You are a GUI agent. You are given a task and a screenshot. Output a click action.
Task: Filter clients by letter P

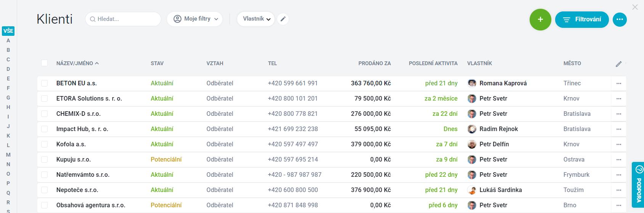[x=8, y=183]
